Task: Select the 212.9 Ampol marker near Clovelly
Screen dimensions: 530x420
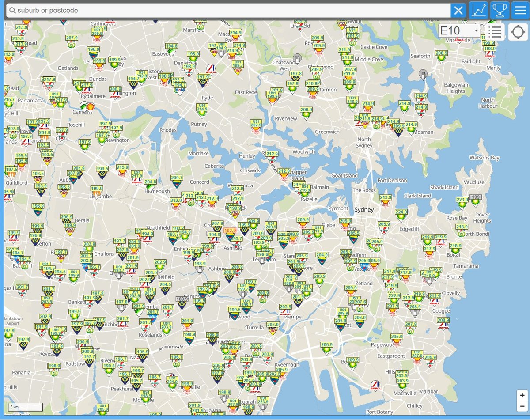Action: pyautogui.click(x=435, y=299)
